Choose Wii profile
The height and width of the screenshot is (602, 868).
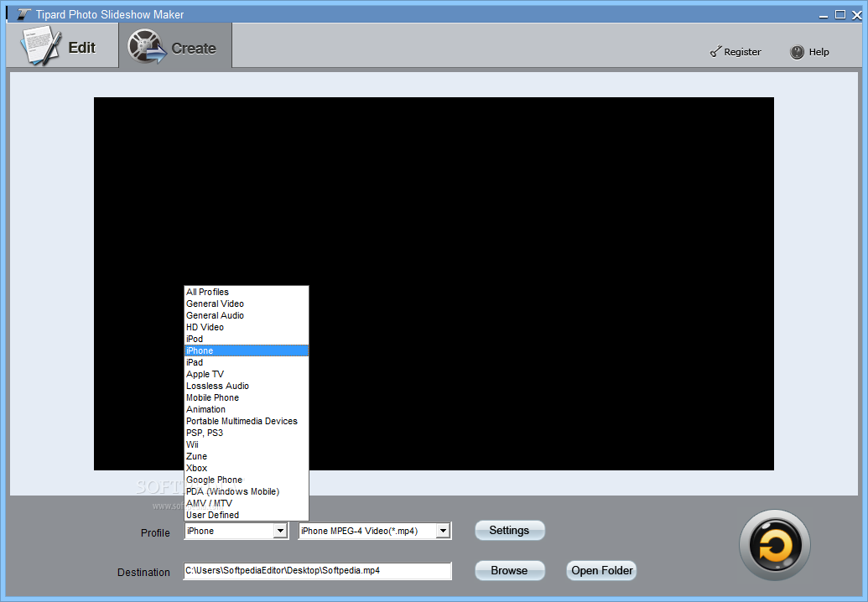(x=246, y=444)
